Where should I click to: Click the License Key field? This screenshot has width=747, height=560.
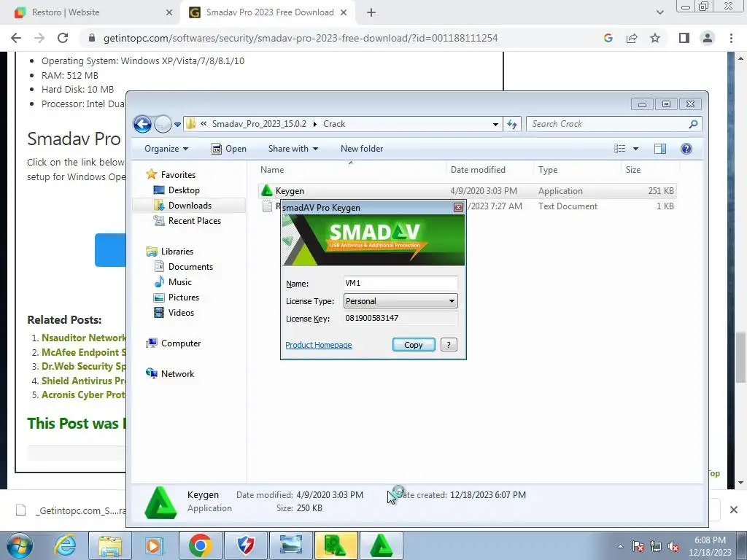click(x=400, y=318)
